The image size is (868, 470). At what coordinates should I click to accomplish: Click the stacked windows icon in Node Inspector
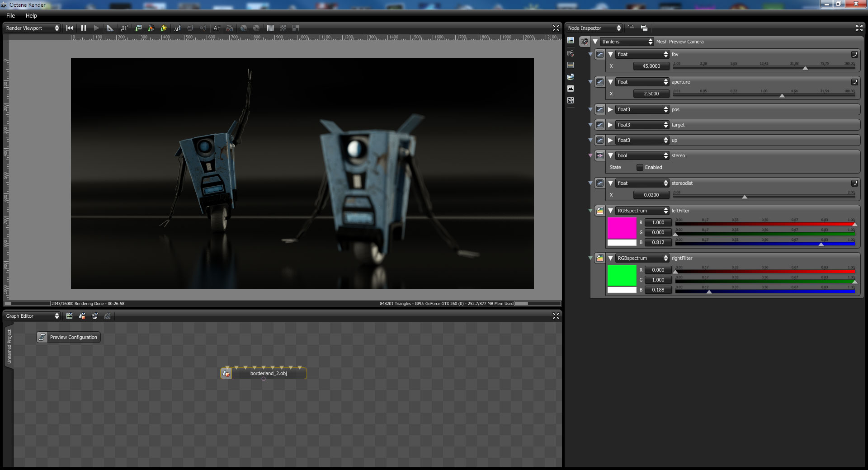(x=644, y=28)
